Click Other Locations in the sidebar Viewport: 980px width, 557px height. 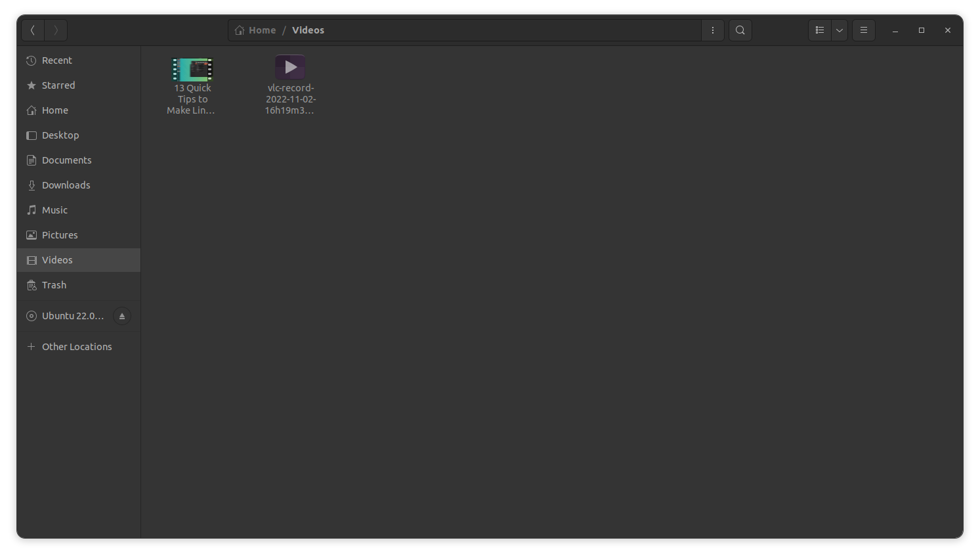[x=77, y=346]
